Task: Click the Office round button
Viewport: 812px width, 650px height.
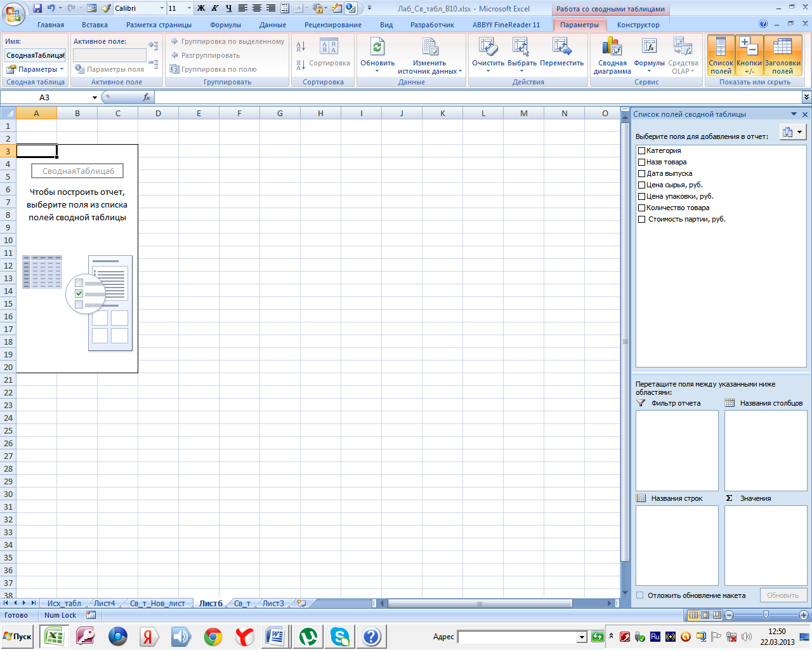Action: 13,13
